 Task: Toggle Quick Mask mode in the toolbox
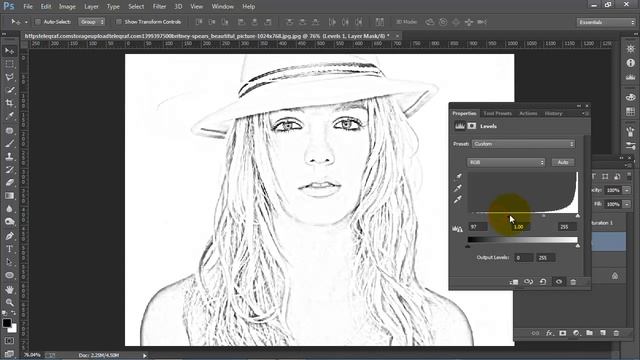(x=9, y=341)
